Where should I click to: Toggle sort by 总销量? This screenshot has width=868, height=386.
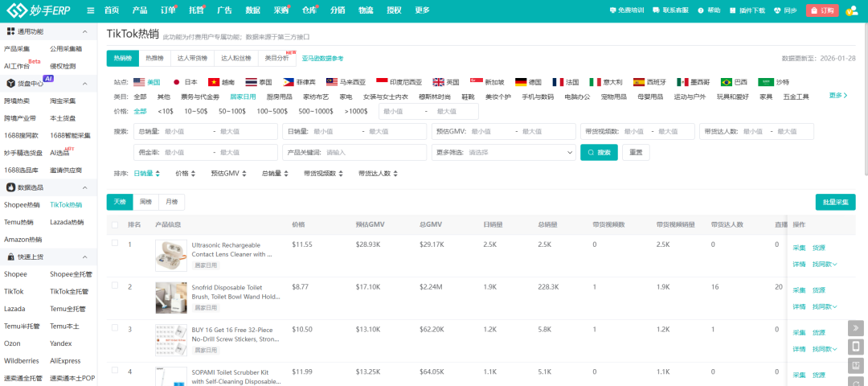[x=276, y=174]
